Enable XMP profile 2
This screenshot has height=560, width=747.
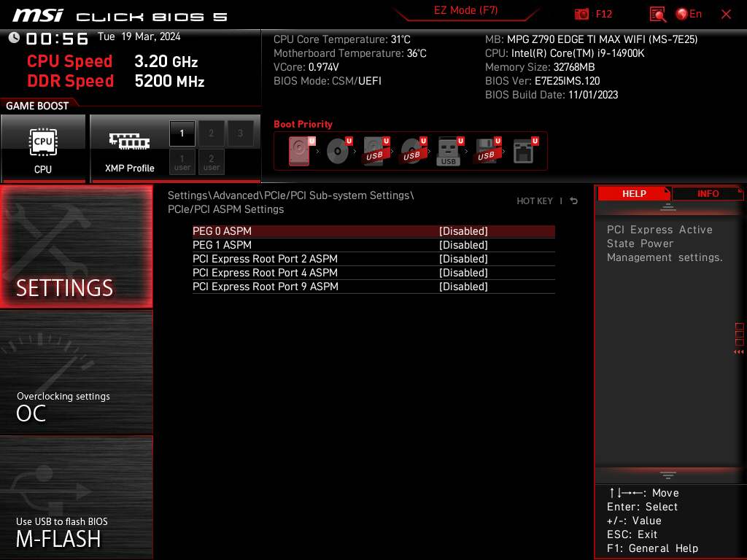(x=211, y=133)
